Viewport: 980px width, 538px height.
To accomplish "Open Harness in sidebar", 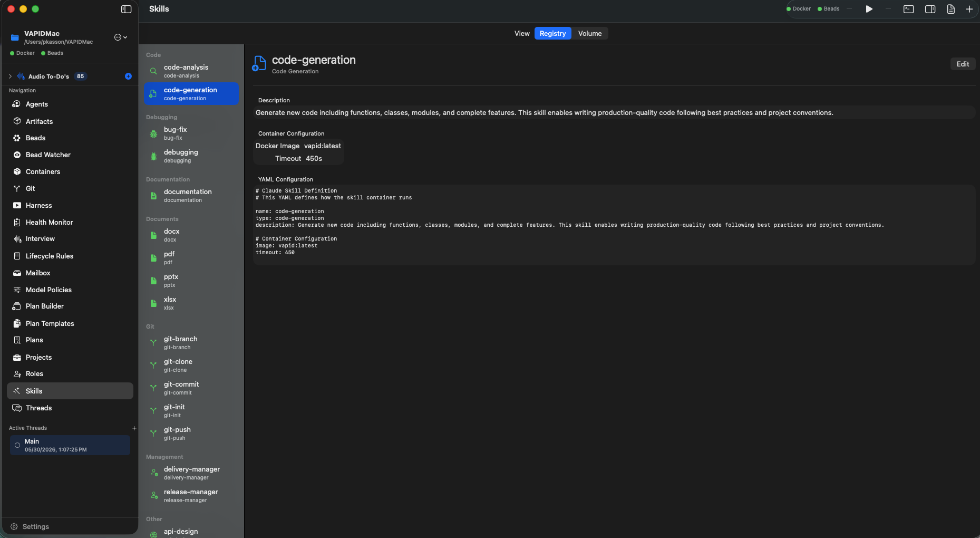I will click(70, 206).
